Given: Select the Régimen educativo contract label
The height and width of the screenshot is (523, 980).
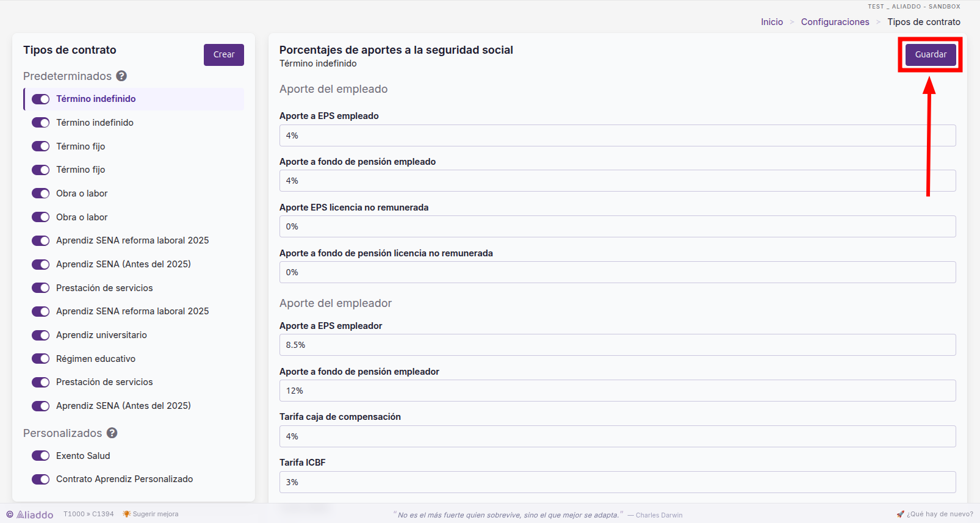Looking at the screenshot, I should point(96,359).
